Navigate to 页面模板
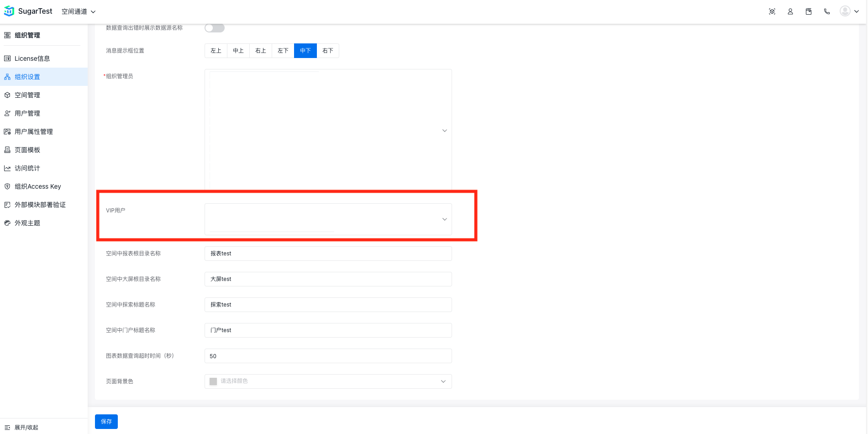 point(44,150)
